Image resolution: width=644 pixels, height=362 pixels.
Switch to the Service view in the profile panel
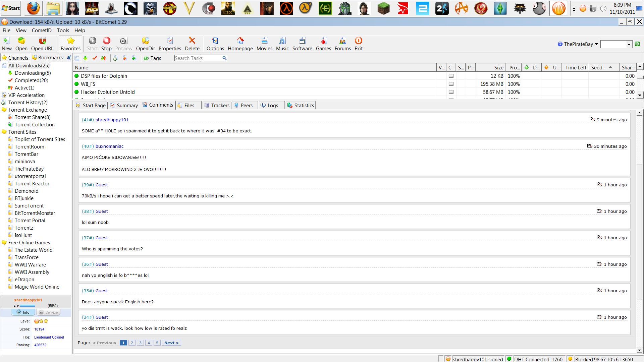tap(48, 312)
